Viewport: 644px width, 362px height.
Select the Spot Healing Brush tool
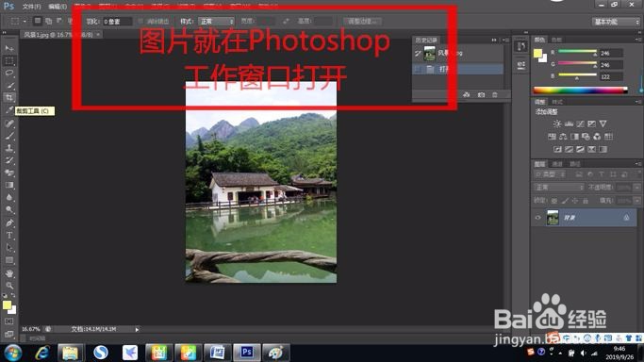(9, 123)
